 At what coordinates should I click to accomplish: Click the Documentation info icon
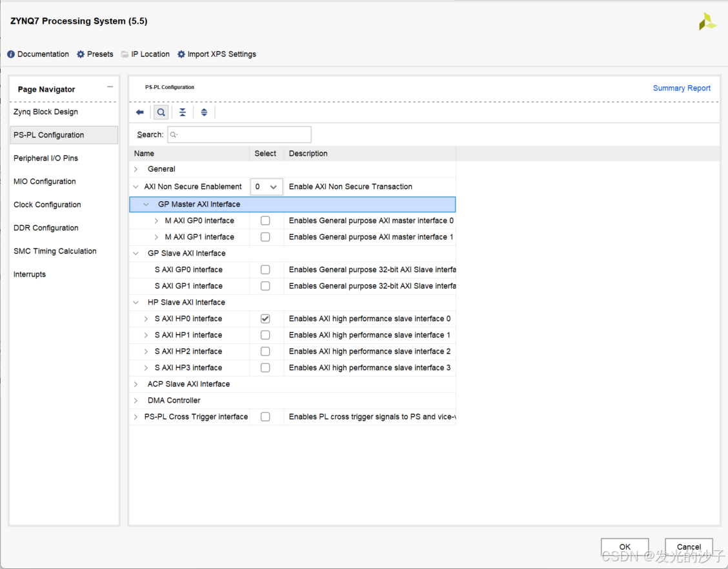11,54
